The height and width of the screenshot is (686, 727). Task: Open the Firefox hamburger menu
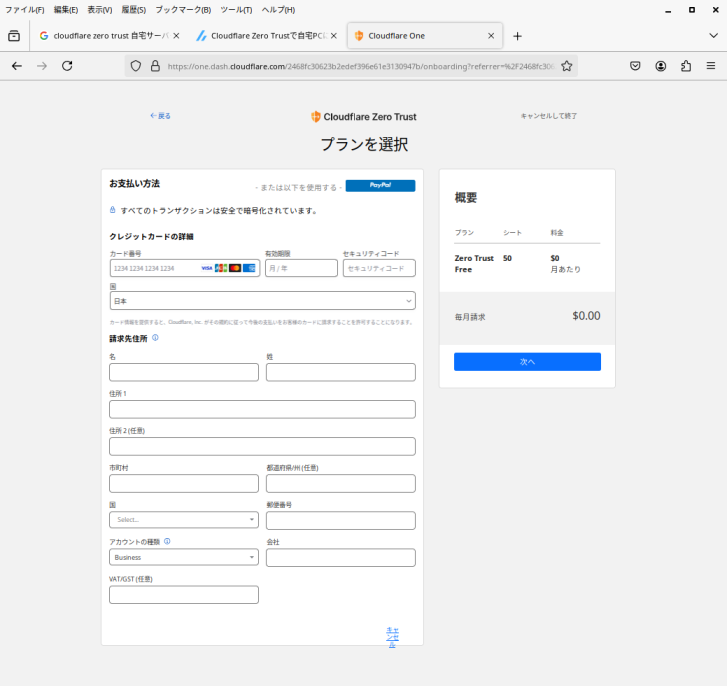click(x=711, y=66)
